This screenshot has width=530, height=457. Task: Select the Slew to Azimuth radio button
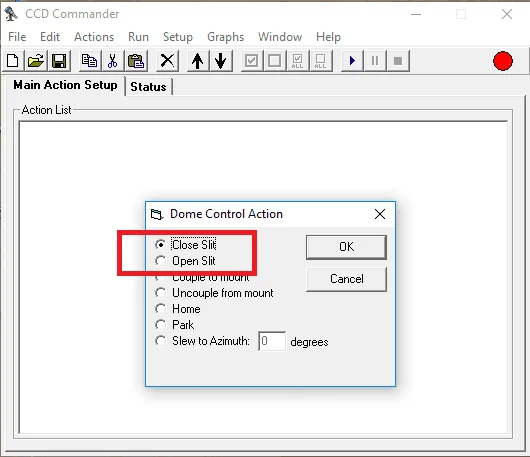[x=160, y=341]
